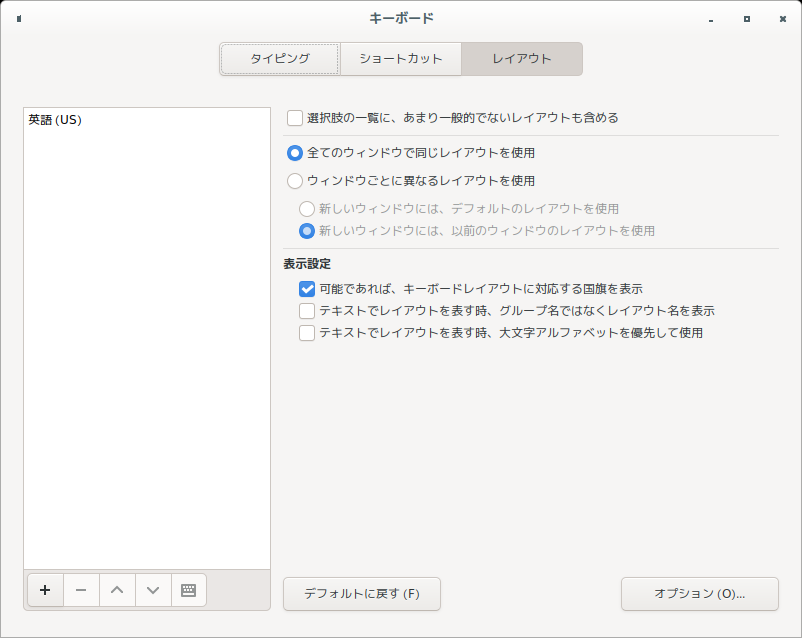Move layout up with chevron-up icon
802x638 pixels.
[117, 590]
